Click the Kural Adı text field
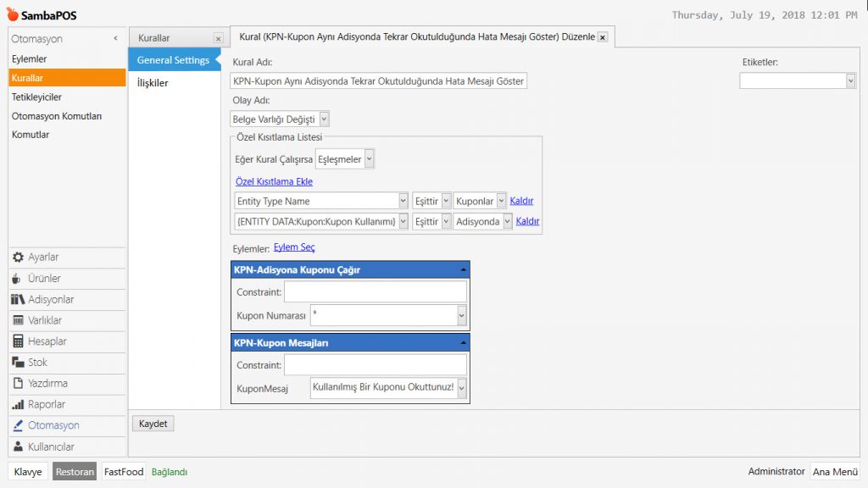 pyautogui.click(x=378, y=80)
